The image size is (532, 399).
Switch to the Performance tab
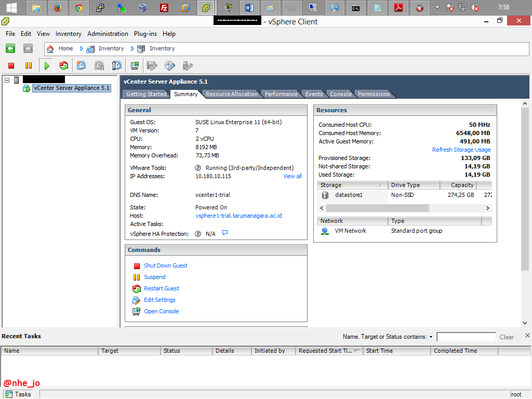pos(281,95)
